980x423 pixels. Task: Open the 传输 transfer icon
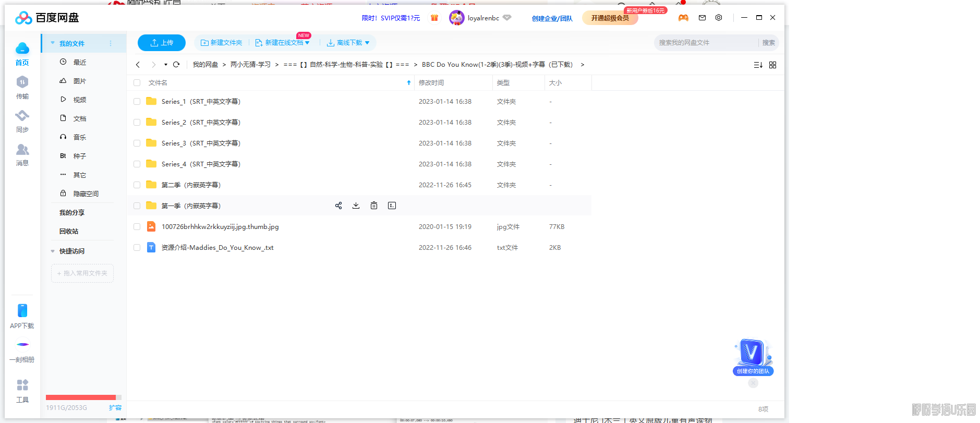[22, 82]
